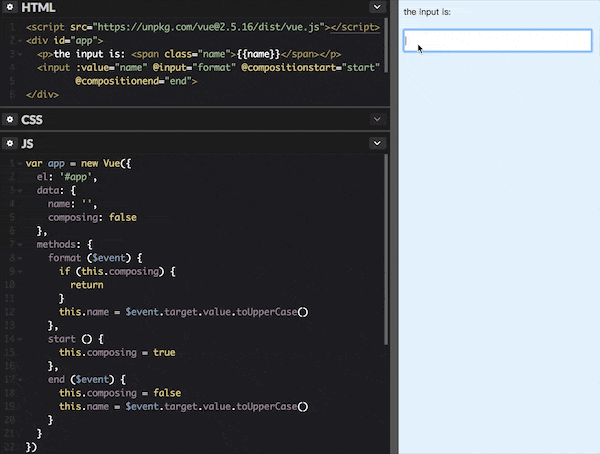This screenshot has height=454, width=600.
Task: Expand the HTML panel dropdown chevron
Action: tap(377, 7)
